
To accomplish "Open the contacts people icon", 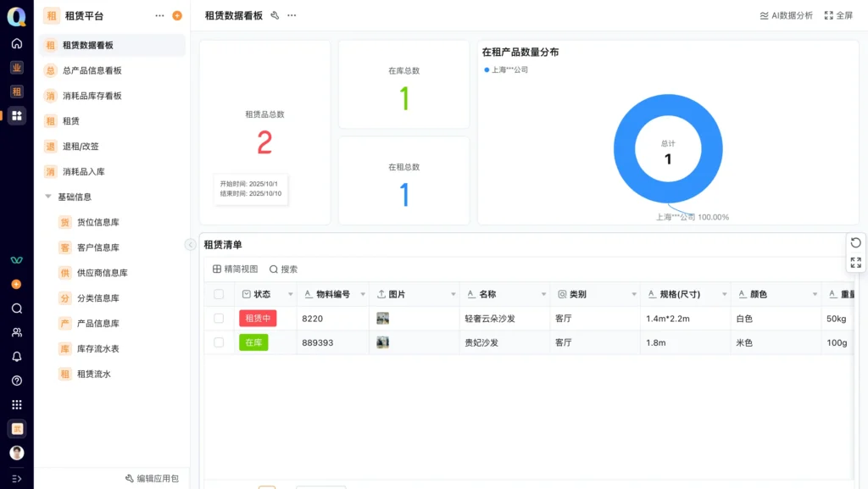I will point(16,332).
